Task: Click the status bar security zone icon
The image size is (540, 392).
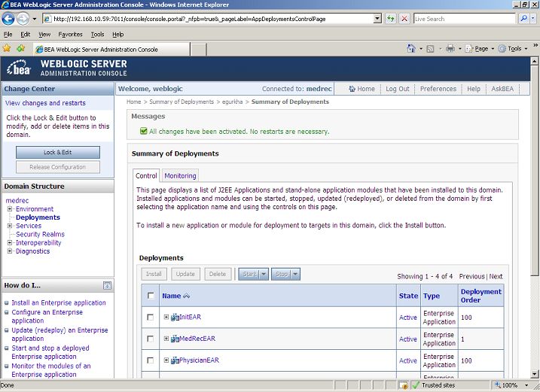Action: [403, 385]
